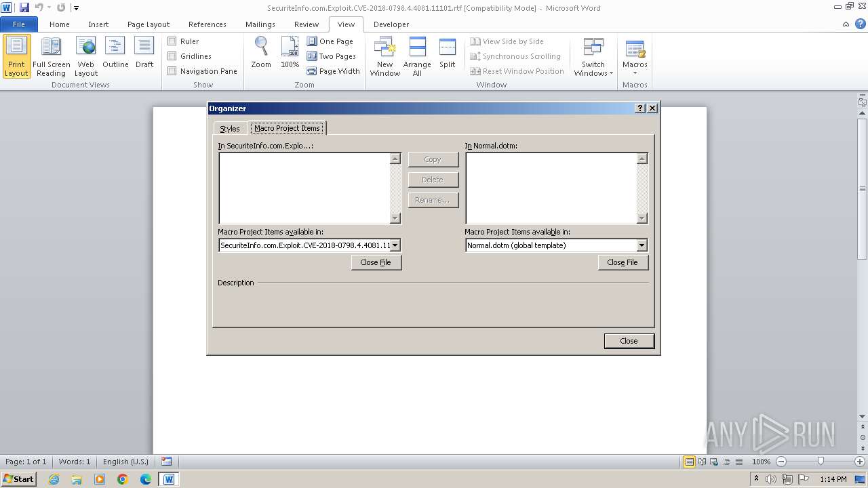Select Print Layout icon in status bar
Screen dimensions: 868x488
[x=690, y=462]
